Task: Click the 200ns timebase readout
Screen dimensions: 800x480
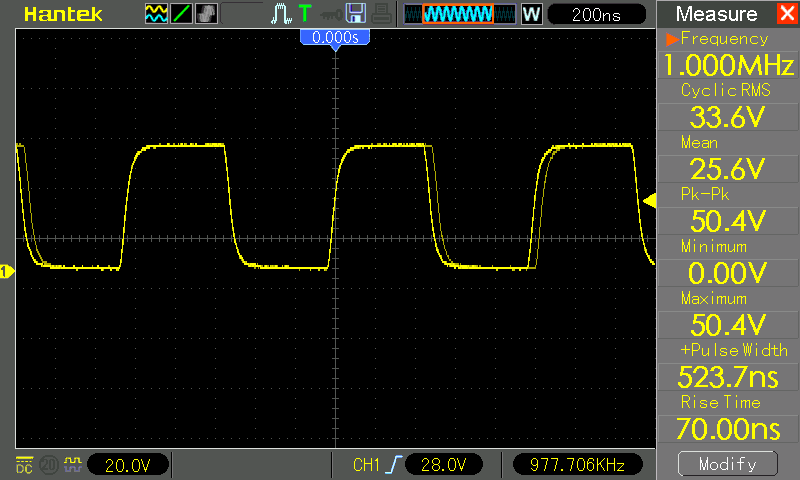Action: coord(596,14)
